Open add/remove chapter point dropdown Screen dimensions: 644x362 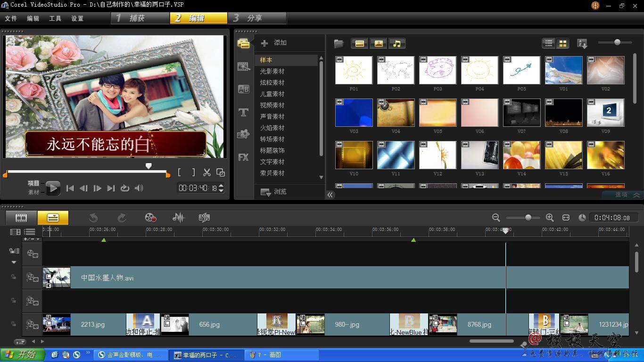[32, 239]
